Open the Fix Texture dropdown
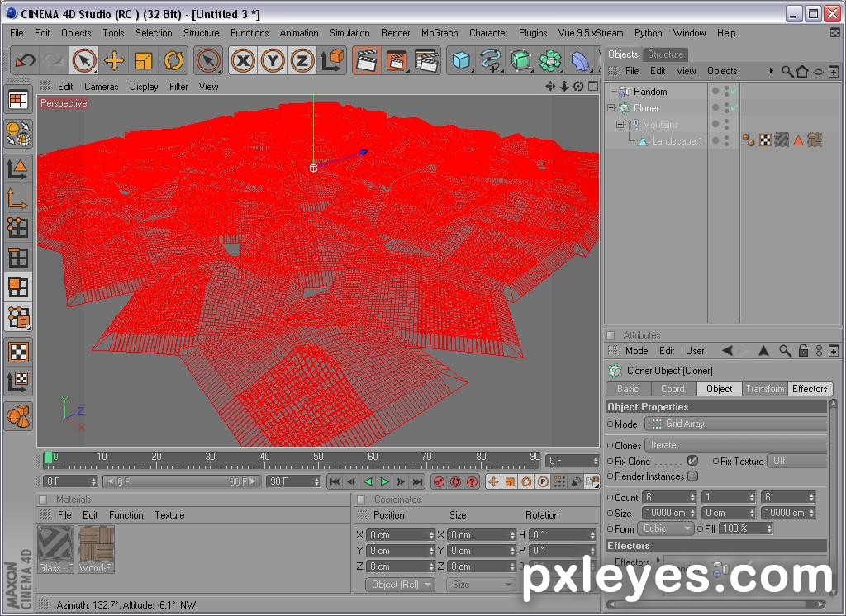The width and height of the screenshot is (846, 616). pyautogui.click(x=797, y=461)
